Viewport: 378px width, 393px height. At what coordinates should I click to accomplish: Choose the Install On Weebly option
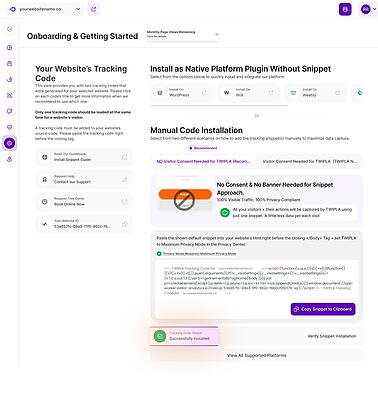pyautogui.click(x=316, y=92)
